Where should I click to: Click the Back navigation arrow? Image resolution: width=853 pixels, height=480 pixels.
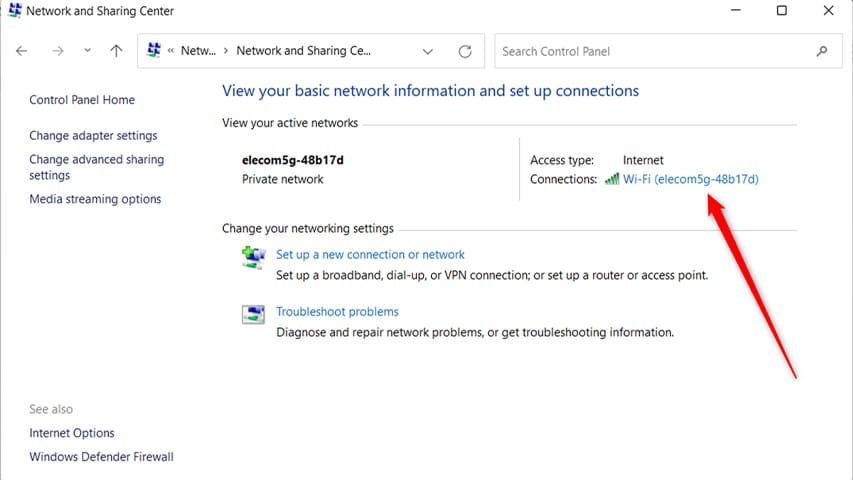[x=22, y=51]
